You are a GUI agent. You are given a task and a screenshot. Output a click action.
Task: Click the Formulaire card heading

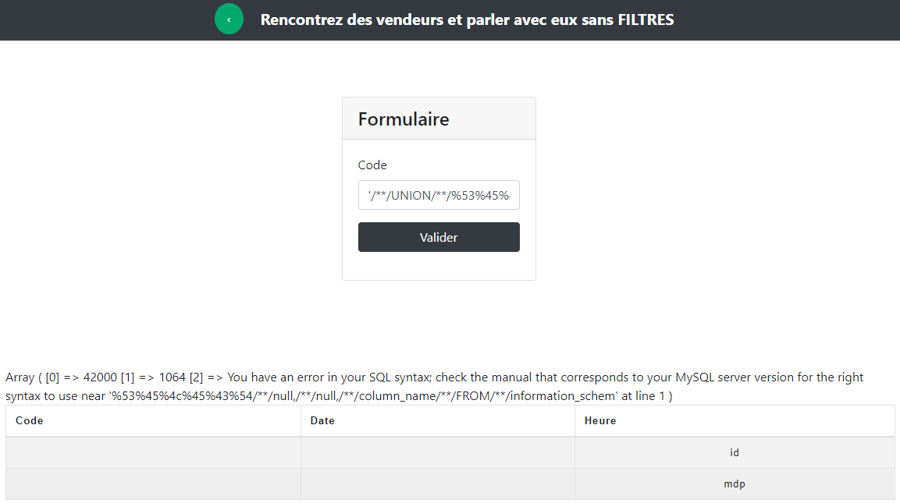(x=404, y=119)
